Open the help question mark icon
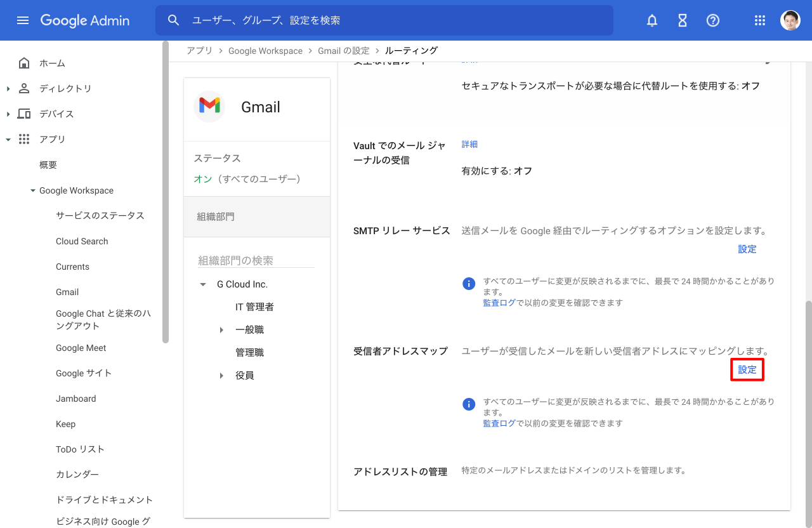 (x=713, y=20)
